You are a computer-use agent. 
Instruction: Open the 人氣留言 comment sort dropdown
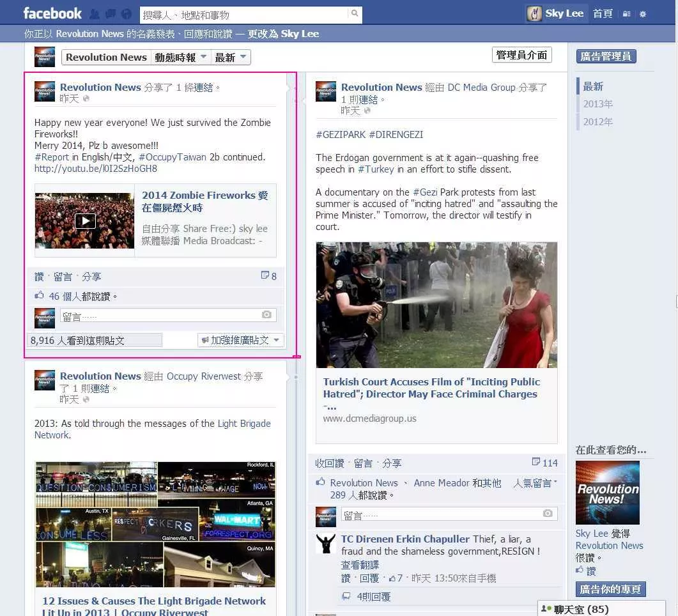(535, 483)
